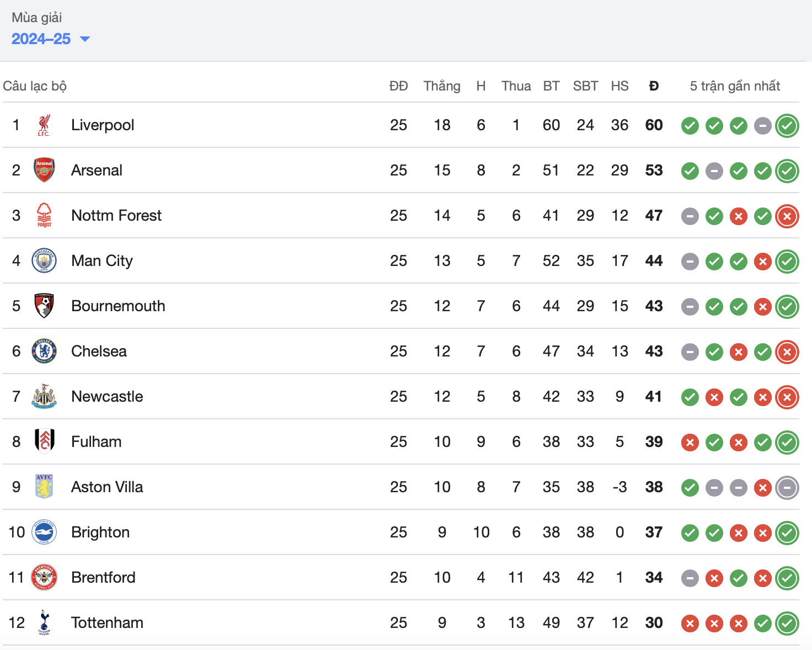The height and width of the screenshot is (650, 812).
Task: Click the HS goal difference header
Action: pyautogui.click(x=619, y=86)
